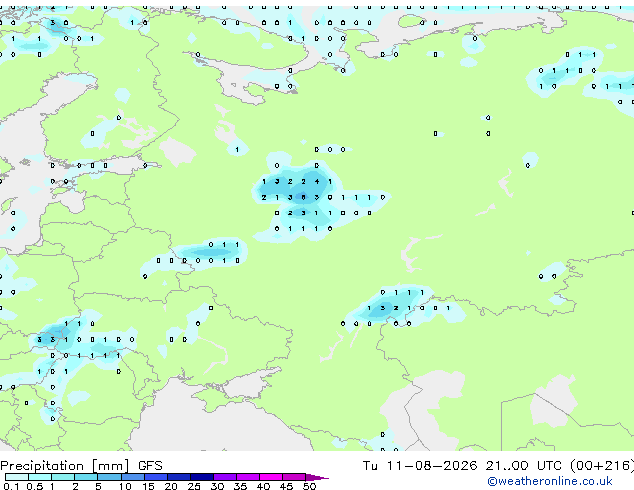Screen dimensions: 634x490
Task: Click the legend label "50"
Action: coord(309,486)
